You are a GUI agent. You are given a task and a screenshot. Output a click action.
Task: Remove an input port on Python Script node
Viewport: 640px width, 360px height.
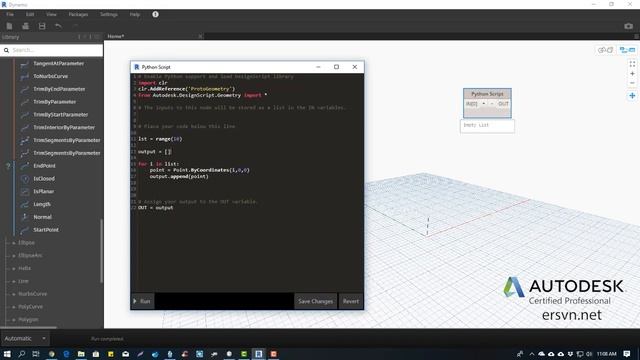coord(492,104)
